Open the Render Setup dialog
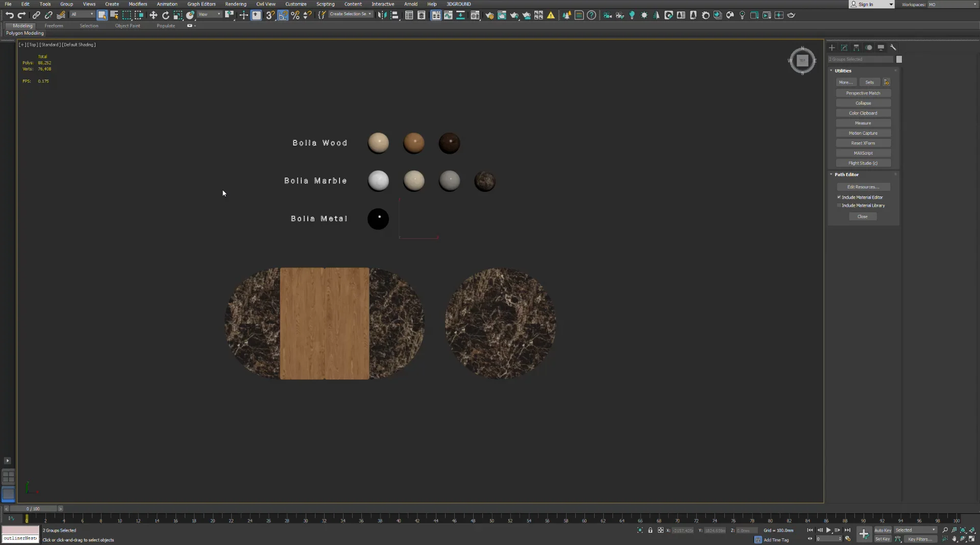This screenshot has height=545, width=980. coord(490,15)
